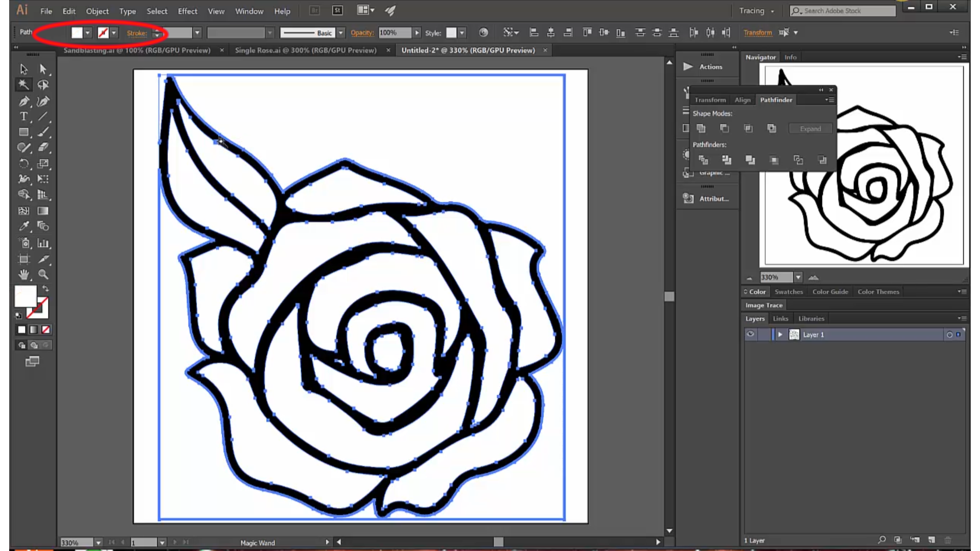
Task: Click Merge pathfinder icon
Action: (x=750, y=160)
